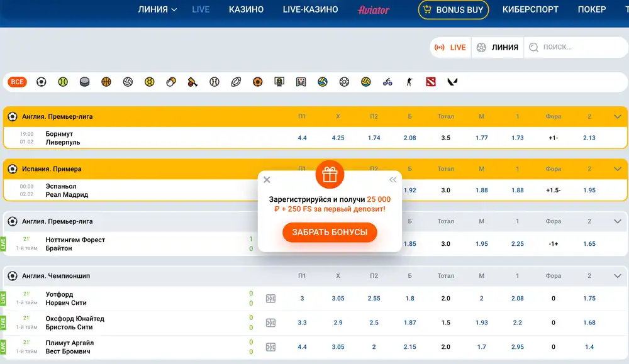Choose the Dota 2 esports icon
This screenshot has height=364, width=629.
(x=430, y=82)
